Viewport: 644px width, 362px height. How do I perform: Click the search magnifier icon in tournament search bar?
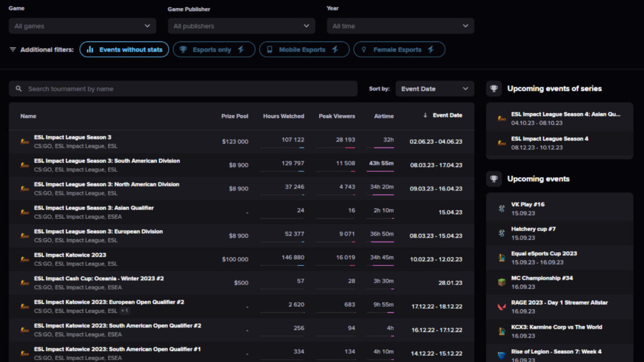(x=18, y=88)
